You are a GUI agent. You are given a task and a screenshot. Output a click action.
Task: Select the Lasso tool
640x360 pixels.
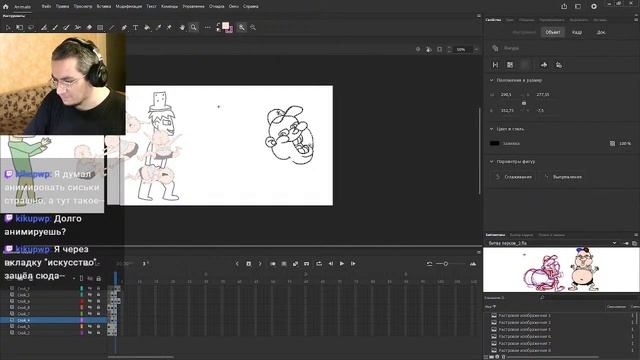pyautogui.click(x=31, y=27)
